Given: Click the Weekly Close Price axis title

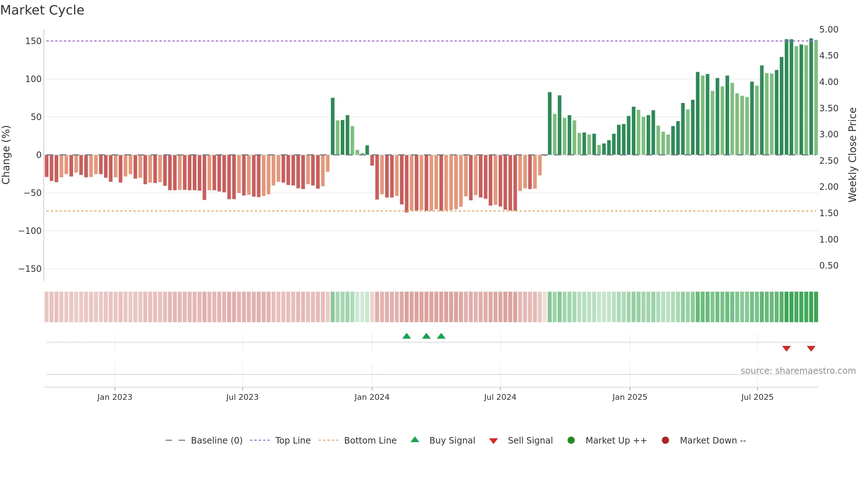Looking at the screenshot, I should point(852,155).
